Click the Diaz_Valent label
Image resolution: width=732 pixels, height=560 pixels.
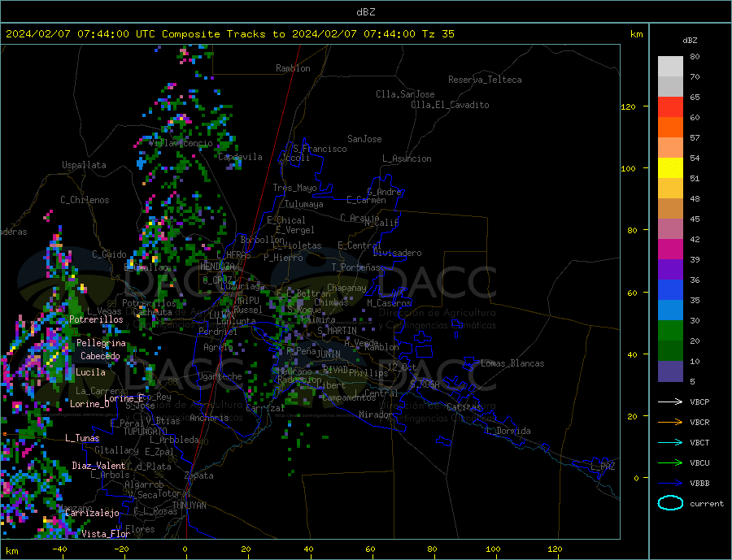click(x=98, y=466)
